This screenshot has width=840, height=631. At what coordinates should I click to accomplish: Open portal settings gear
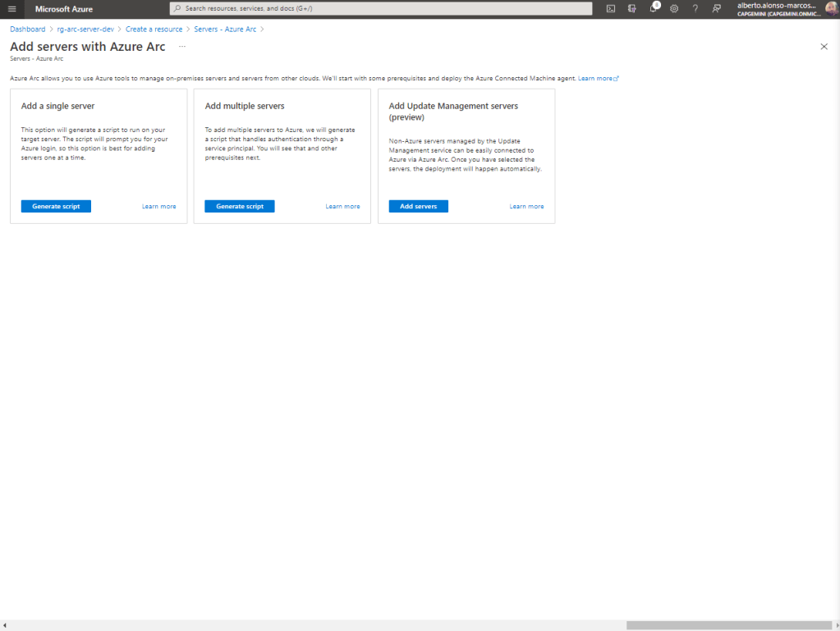click(674, 8)
